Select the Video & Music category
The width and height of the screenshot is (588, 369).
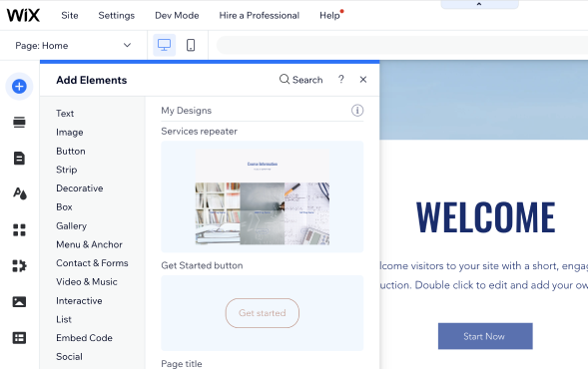(87, 281)
